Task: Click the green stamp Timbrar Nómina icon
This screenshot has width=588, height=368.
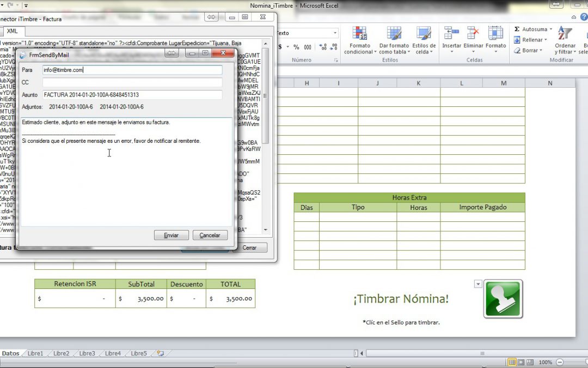Action: [503, 299]
